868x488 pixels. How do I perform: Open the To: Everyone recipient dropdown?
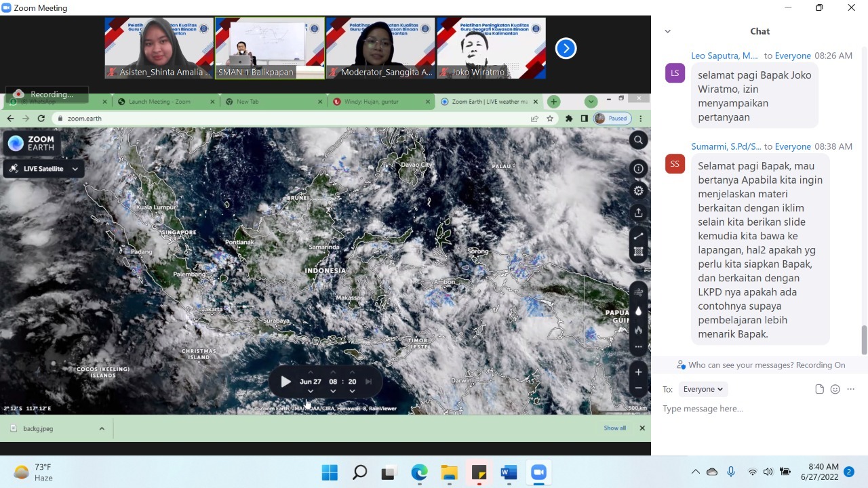pyautogui.click(x=703, y=389)
